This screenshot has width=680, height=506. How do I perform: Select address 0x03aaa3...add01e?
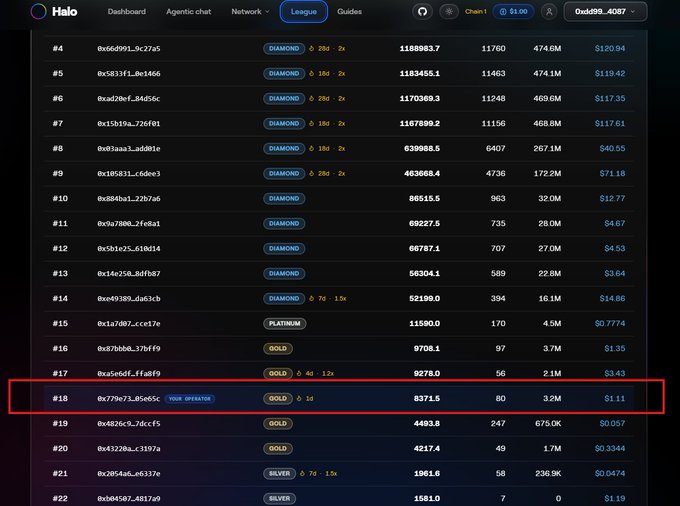(129, 148)
